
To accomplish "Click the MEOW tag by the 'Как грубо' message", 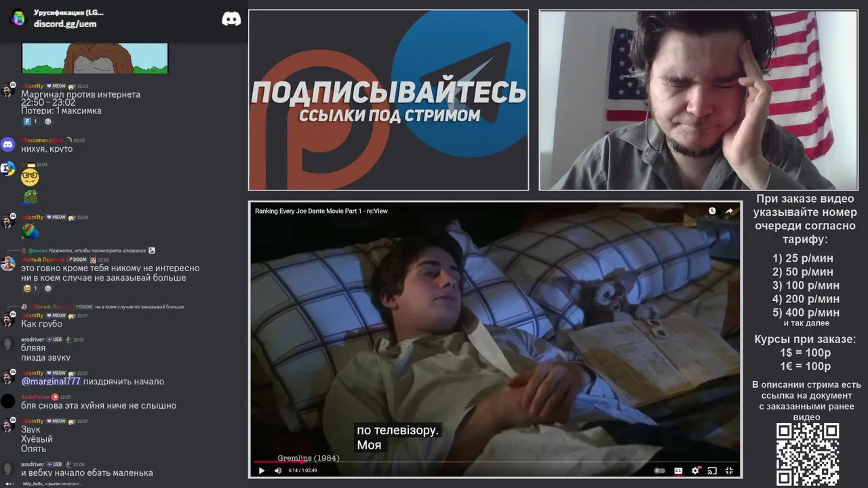I will pyautogui.click(x=56, y=316).
